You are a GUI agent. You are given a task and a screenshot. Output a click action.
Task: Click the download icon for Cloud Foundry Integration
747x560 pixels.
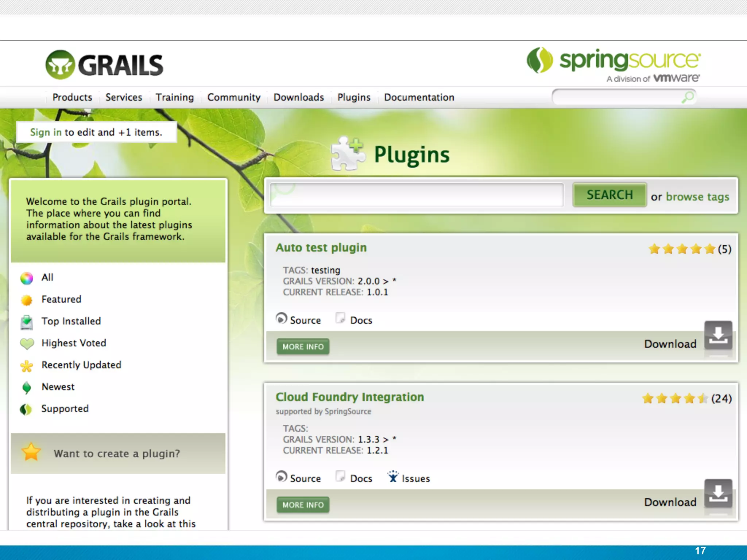click(x=718, y=493)
